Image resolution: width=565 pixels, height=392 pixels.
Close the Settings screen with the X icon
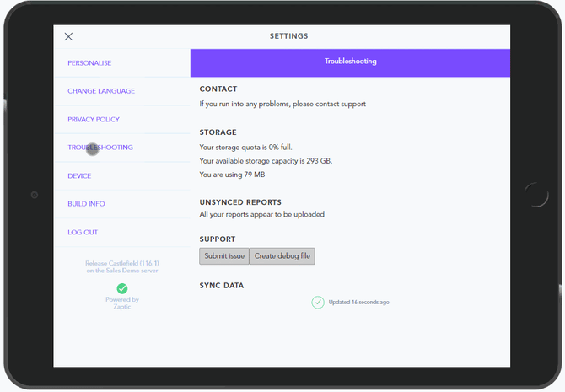(x=68, y=36)
